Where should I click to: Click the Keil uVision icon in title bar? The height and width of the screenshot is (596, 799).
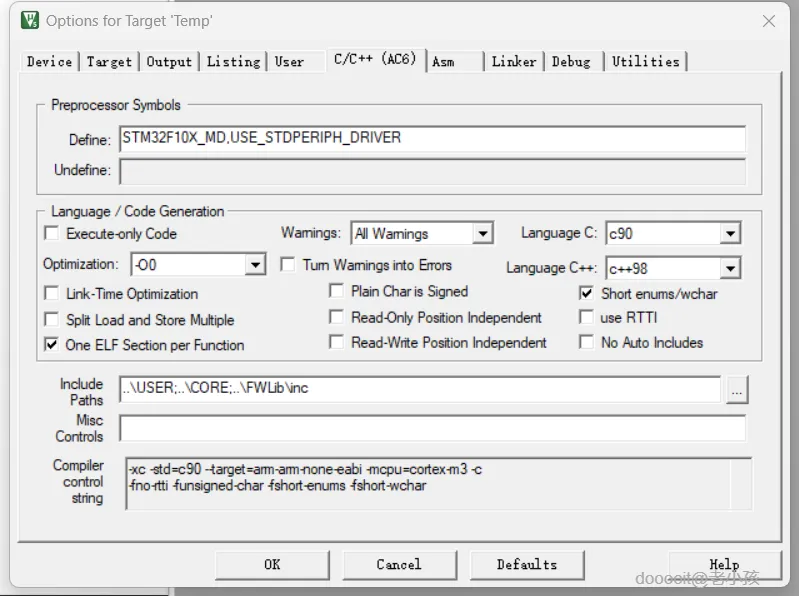coord(30,20)
